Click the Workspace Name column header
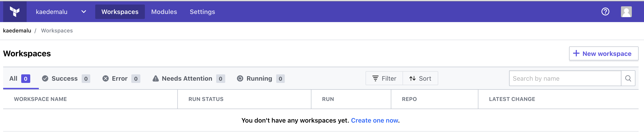The width and height of the screenshot is (644, 137). click(40, 99)
